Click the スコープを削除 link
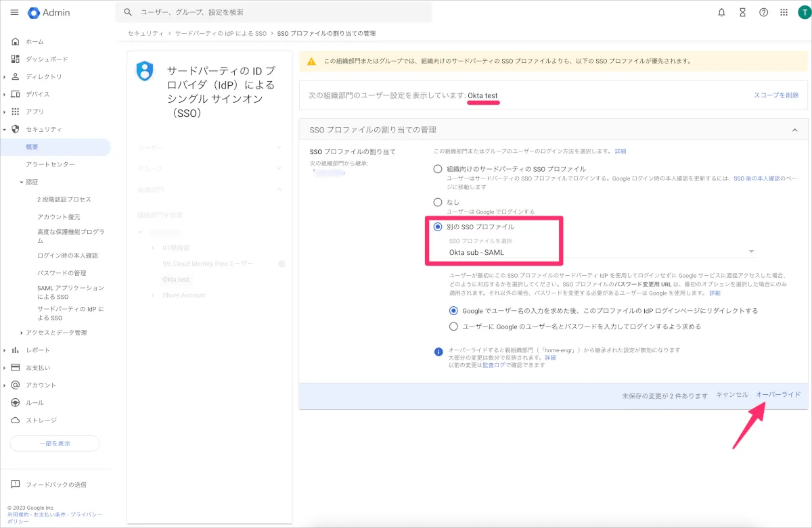 pos(775,95)
